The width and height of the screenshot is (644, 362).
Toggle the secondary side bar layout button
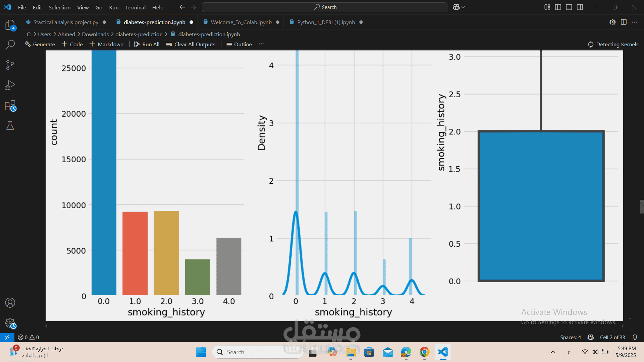(x=580, y=7)
